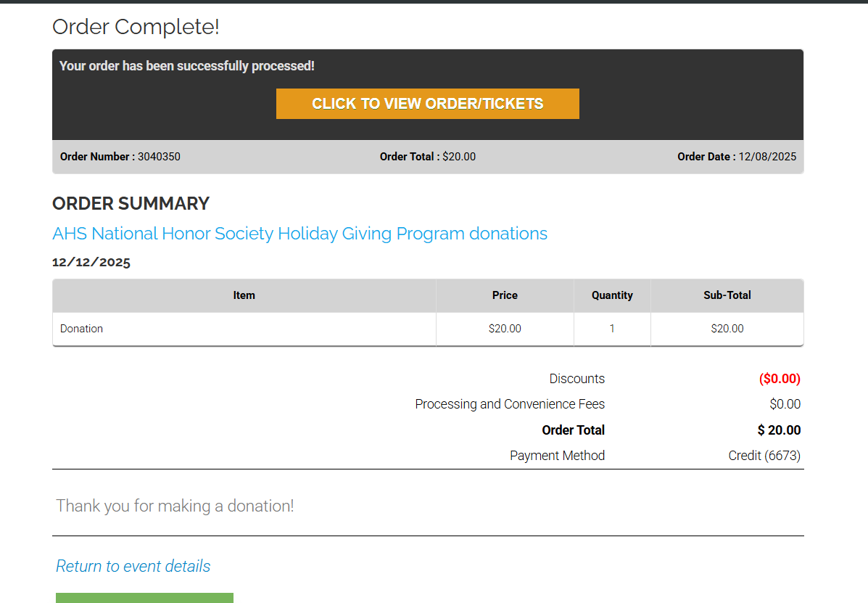Select the Sub-Total column header
This screenshot has width=868, height=603.
(727, 295)
